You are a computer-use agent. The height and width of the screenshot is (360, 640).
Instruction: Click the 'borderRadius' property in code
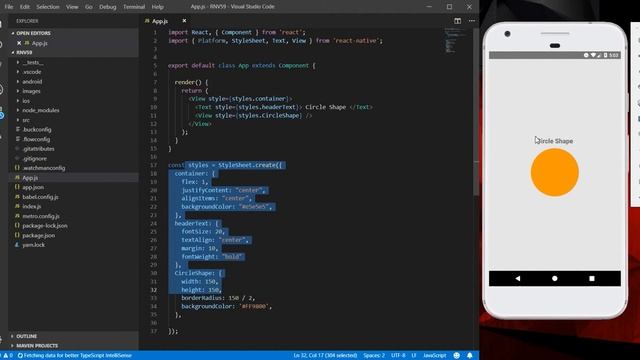pos(202,298)
